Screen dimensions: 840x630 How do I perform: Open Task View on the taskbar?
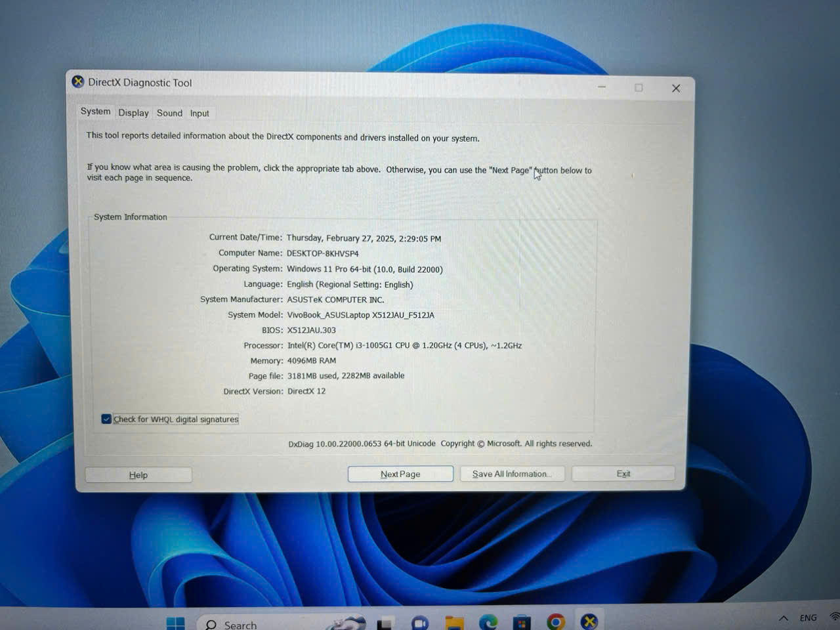pos(385,623)
